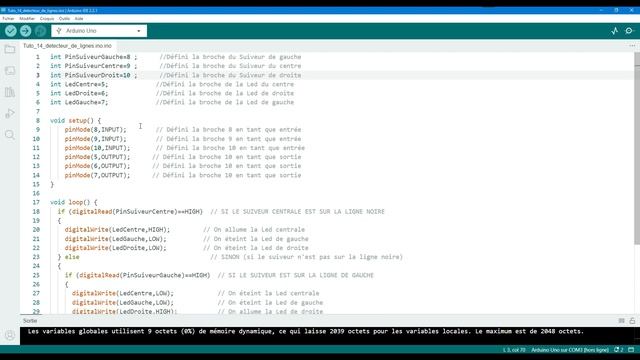Click the text 'int PinSuiveurGauche=8'

coord(90,57)
